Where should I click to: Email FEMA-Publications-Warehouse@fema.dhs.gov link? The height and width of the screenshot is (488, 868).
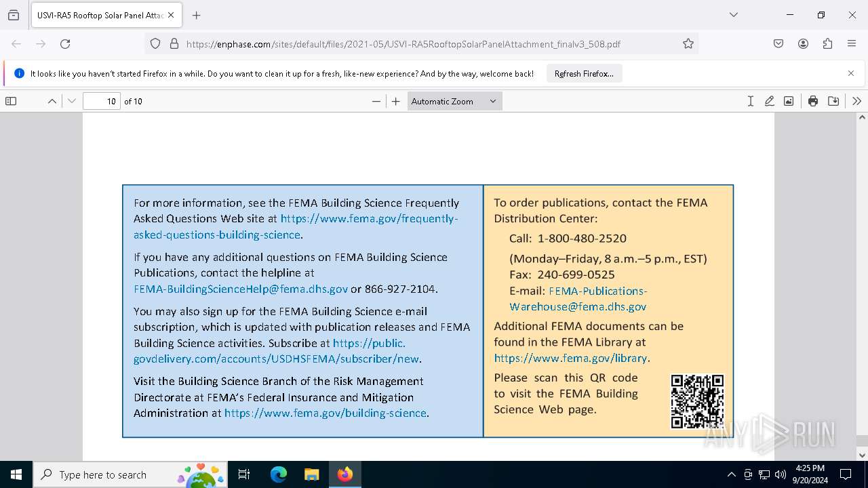pos(578,298)
